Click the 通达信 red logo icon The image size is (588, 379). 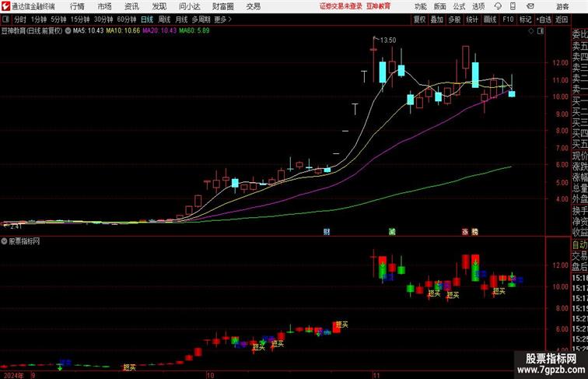[x=5, y=6]
